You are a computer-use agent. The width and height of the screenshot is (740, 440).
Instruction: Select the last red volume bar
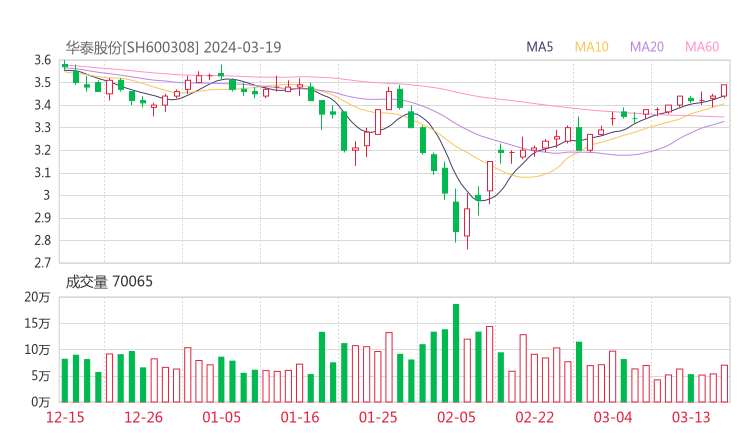pos(724,383)
